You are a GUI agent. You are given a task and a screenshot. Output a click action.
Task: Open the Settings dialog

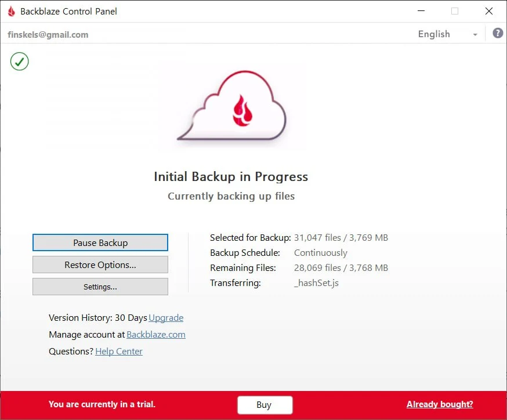(100, 287)
